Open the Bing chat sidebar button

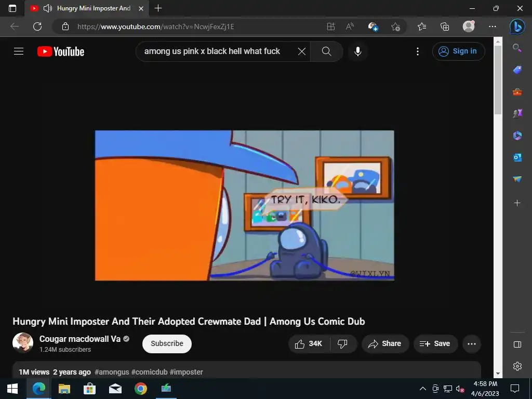tap(517, 26)
